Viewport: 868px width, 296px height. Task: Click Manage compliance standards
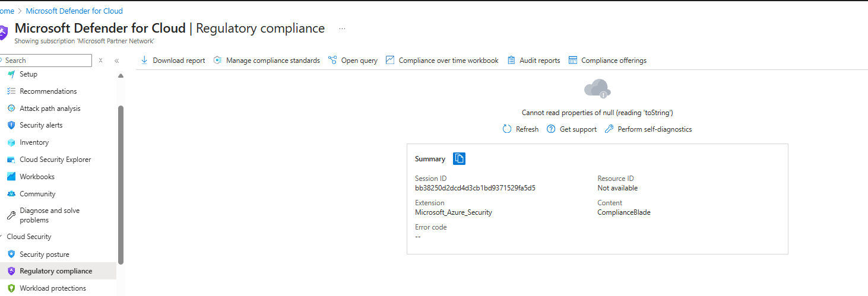click(x=267, y=60)
